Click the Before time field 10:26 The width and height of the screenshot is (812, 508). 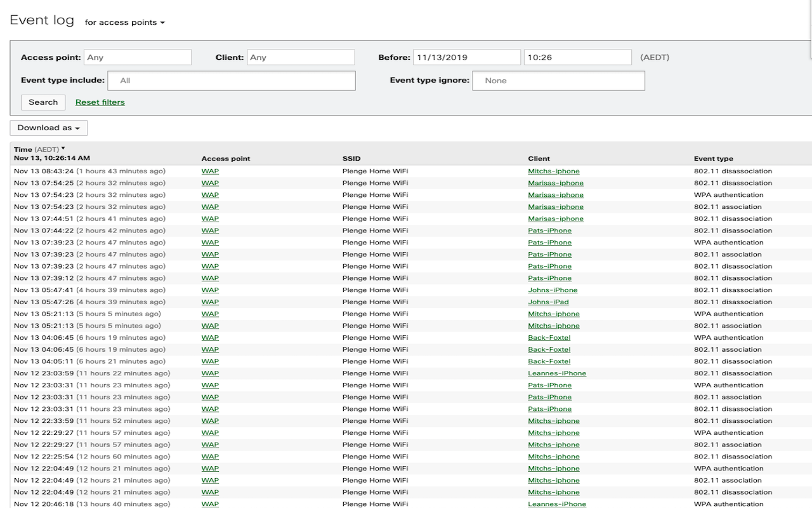pyautogui.click(x=578, y=57)
